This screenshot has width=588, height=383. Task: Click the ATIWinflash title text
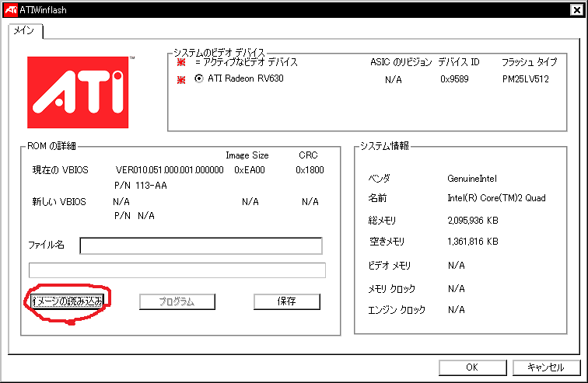(x=43, y=10)
